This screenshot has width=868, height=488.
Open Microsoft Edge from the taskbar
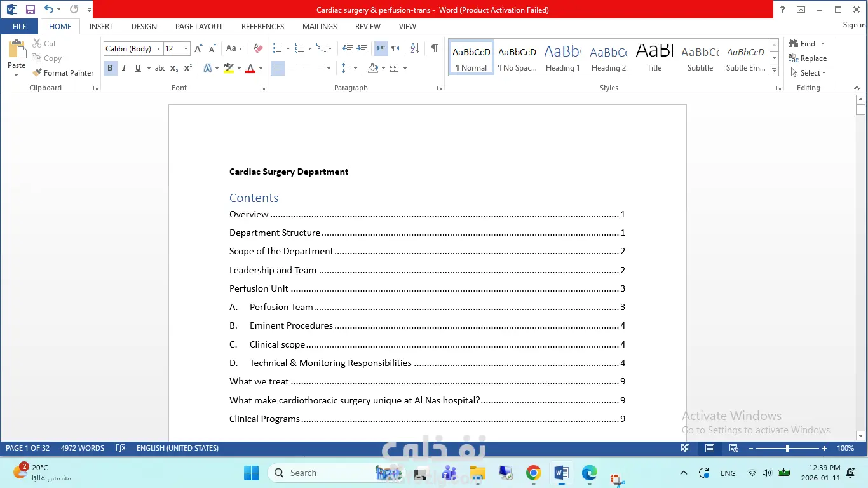pos(589,473)
